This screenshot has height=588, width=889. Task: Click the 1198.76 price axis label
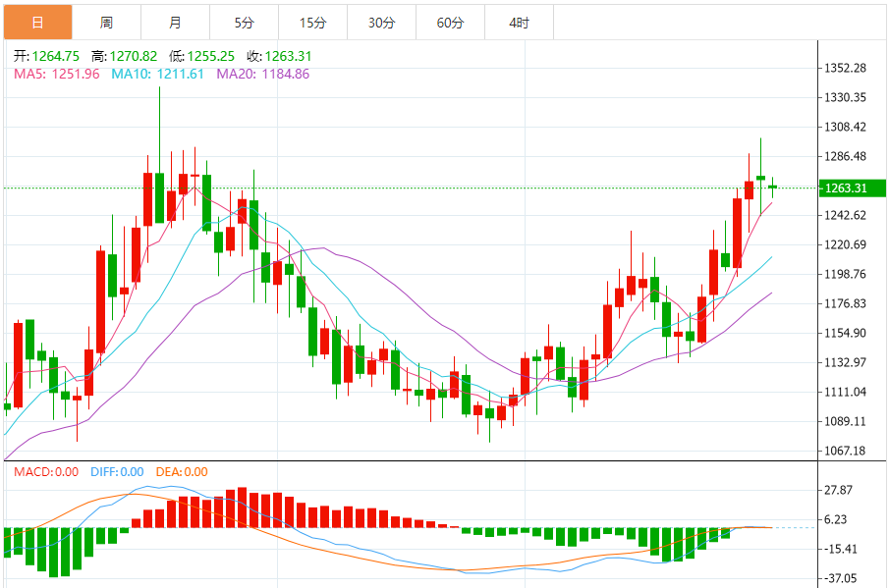845,274
